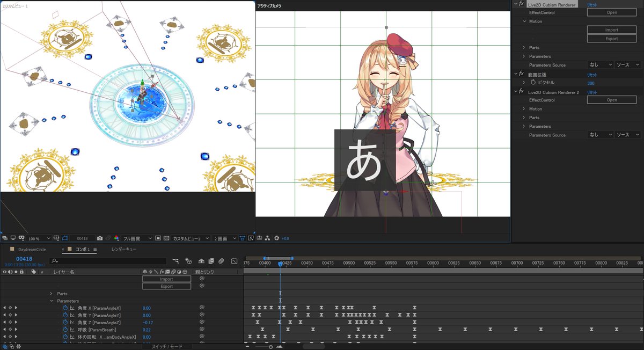644x350 pixels.
Task: Collapse Parameters group in timeline
Action: [x=52, y=301]
